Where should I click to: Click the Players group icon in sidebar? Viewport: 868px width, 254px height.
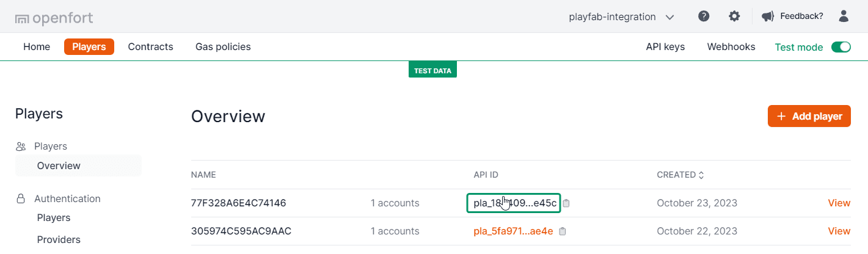21,147
